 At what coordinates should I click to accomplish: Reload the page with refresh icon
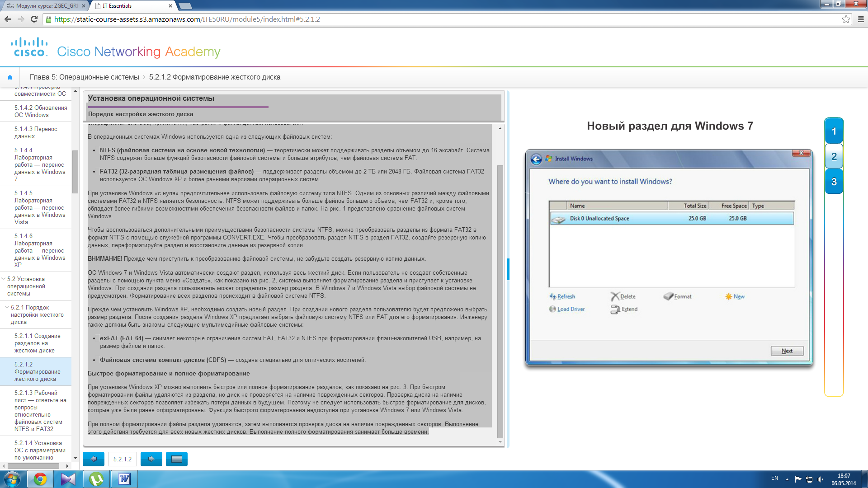(34, 19)
